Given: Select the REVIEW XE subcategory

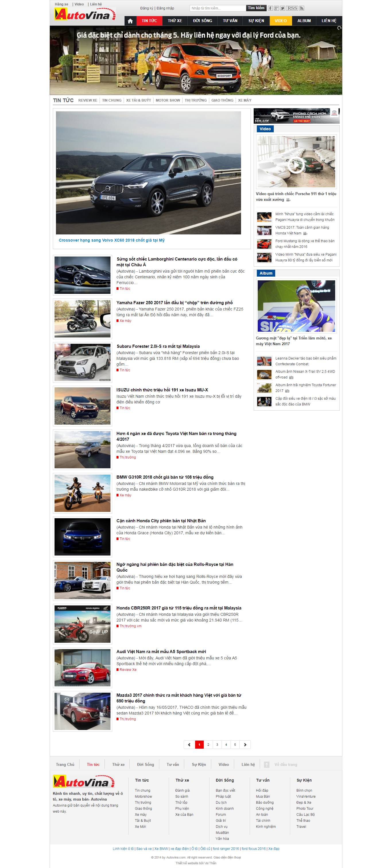Looking at the screenshot, I should tap(88, 100).
